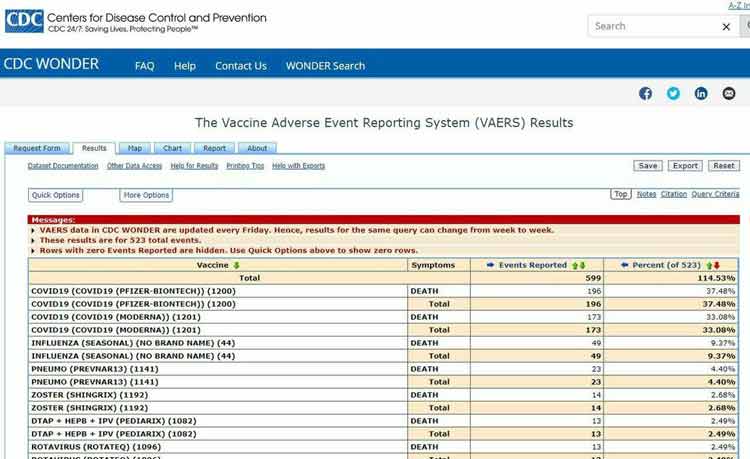The width and height of the screenshot is (750, 459).
Task: Click triangle bullet beside first VAERS message
Action: point(33,230)
